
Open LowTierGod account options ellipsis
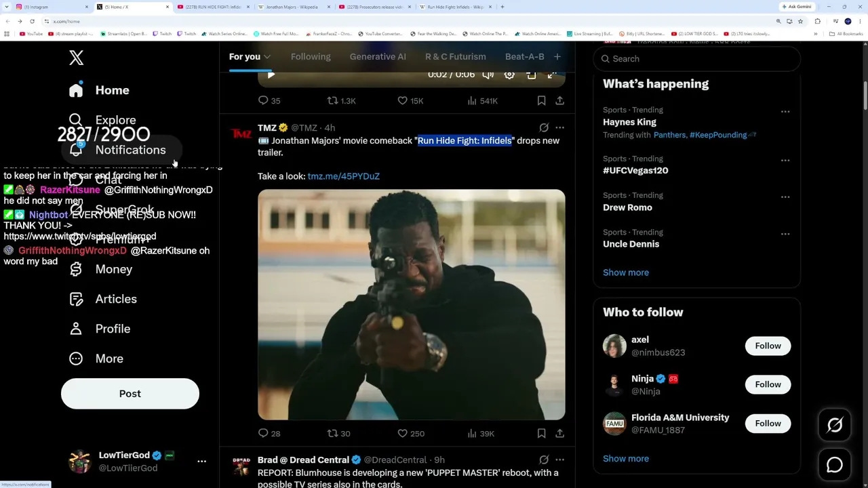pos(201,461)
